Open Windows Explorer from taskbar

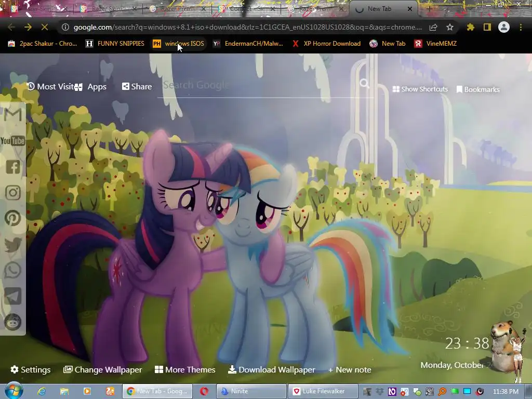point(64,391)
